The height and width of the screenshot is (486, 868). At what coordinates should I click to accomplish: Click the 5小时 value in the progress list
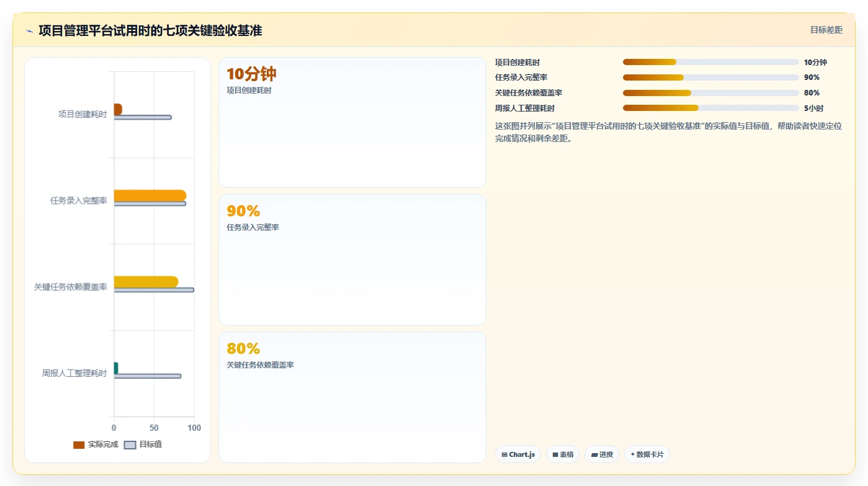click(813, 108)
